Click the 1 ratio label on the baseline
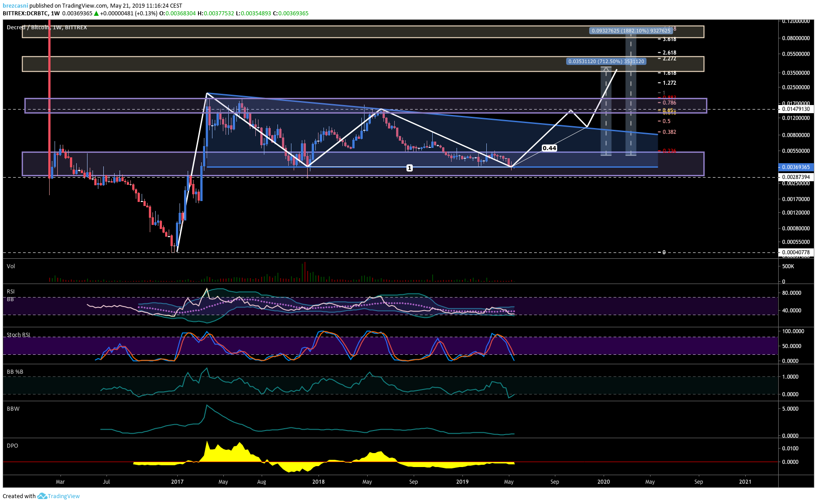This screenshot has height=504, width=817. [x=409, y=168]
